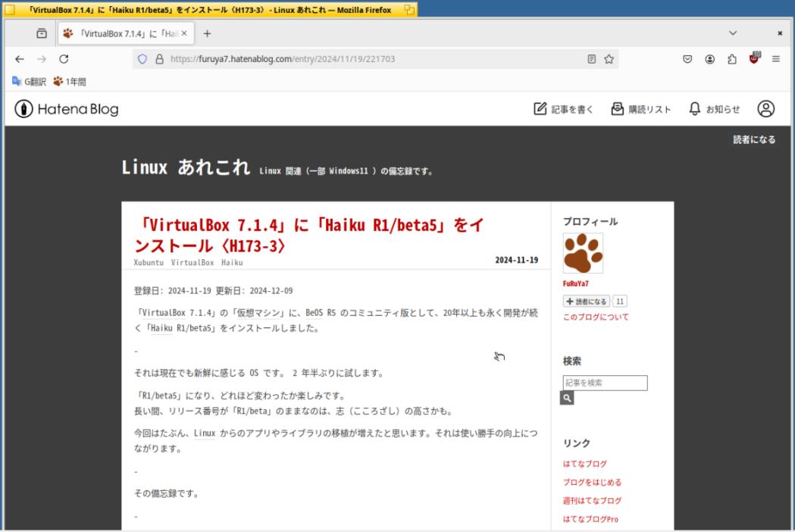
Task: Open このブログについて link
Action: pyautogui.click(x=596, y=317)
